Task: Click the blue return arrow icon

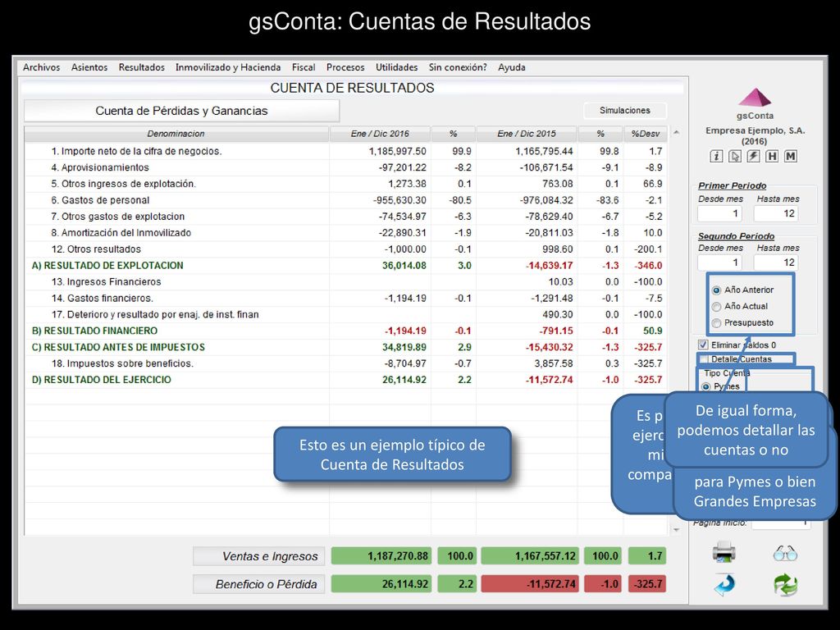Action: coord(724,585)
